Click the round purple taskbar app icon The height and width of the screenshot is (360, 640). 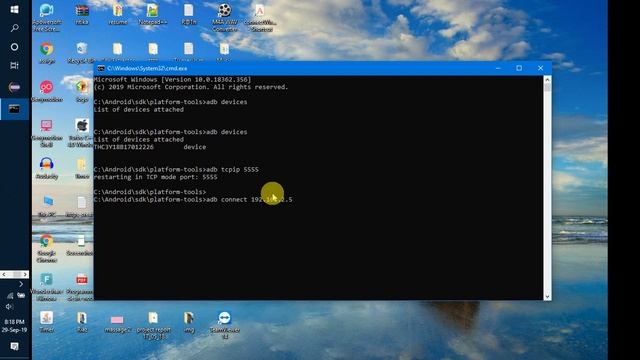pyautogui.click(x=14, y=87)
